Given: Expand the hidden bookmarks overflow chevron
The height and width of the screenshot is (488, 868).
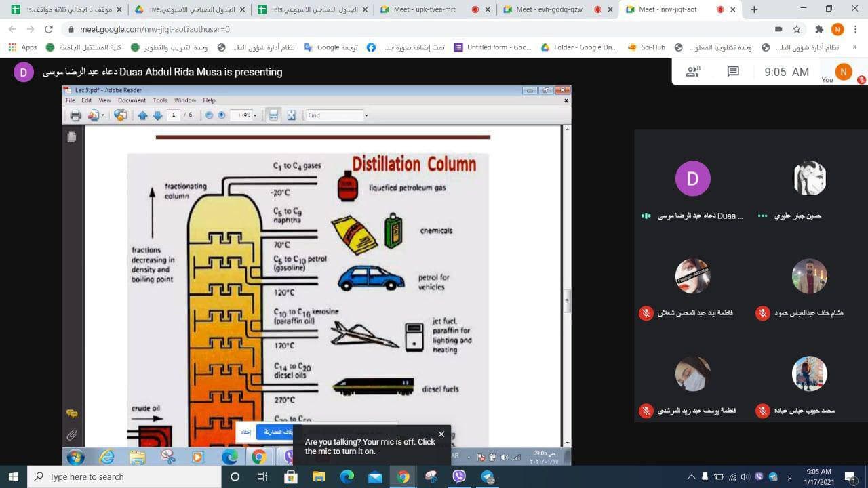Looking at the screenshot, I should (x=854, y=47).
